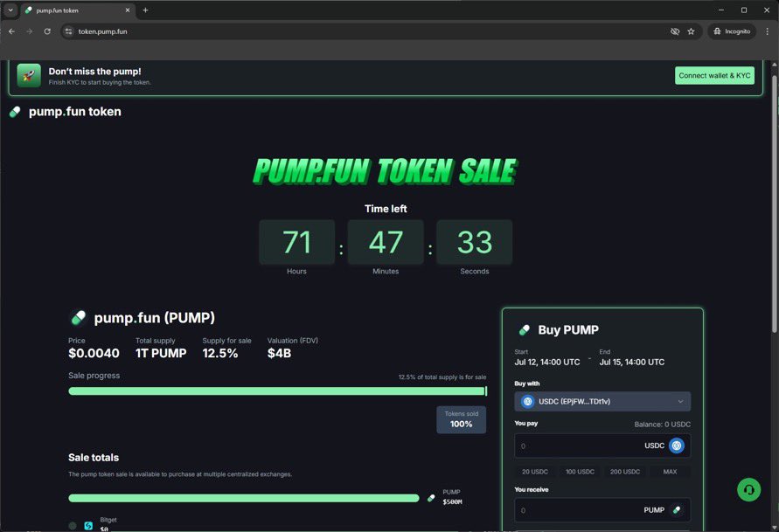This screenshot has height=532, width=779.
Task: Click the pill icon beside Buy PUMP
Action: click(524, 330)
